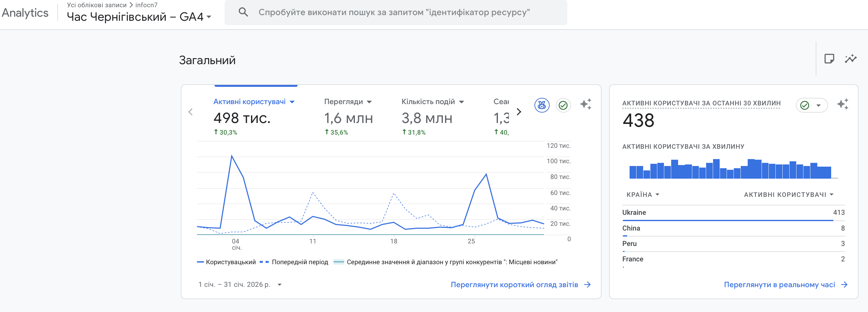Screen dimensions: 868x312
Task: Click the sparkle icon on realtime card
Action: [x=842, y=104]
